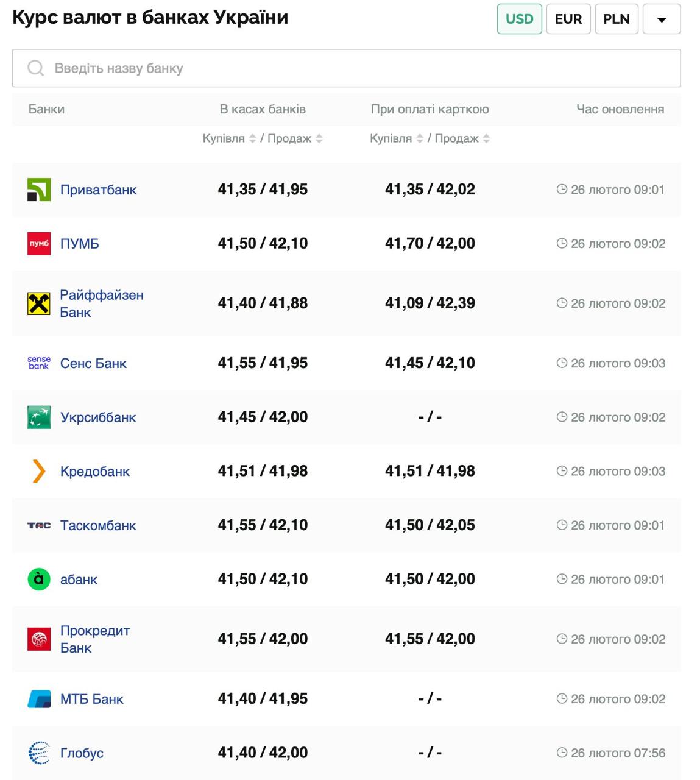This screenshot has height=780, width=700.
Task: Sort by cash desk Продаж rate
Action: point(319,139)
